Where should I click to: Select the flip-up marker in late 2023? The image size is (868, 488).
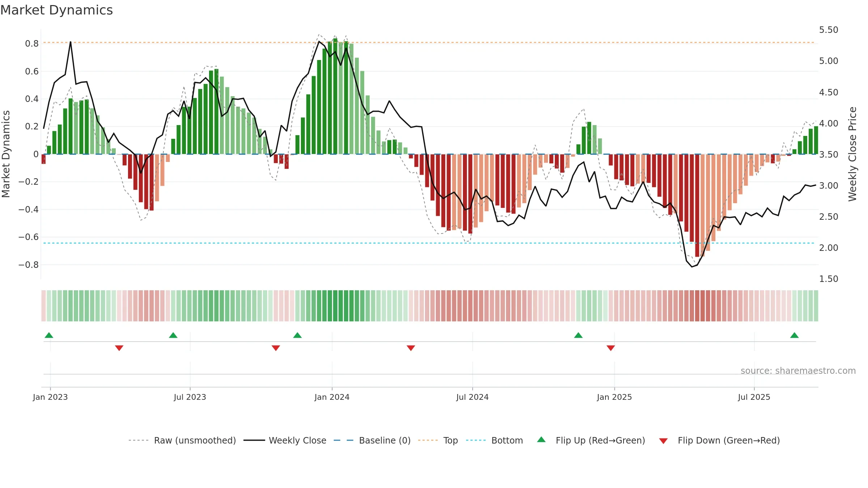coord(297,335)
